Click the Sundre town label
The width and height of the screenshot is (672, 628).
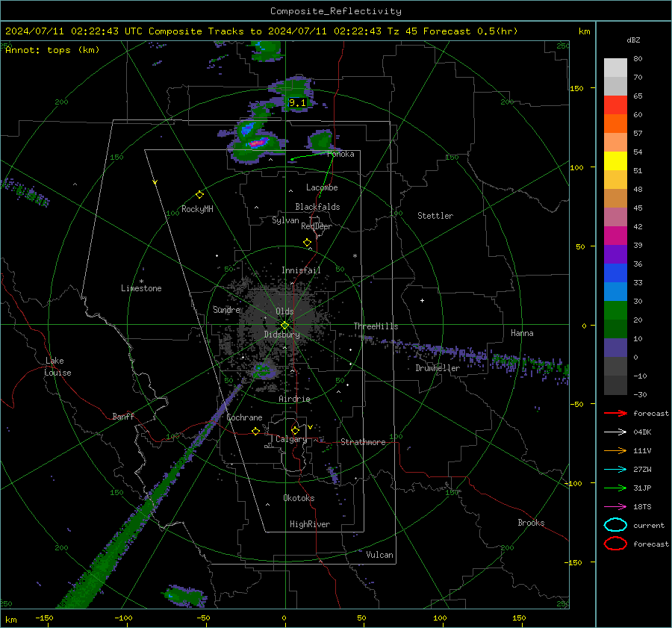tap(226, 309)
